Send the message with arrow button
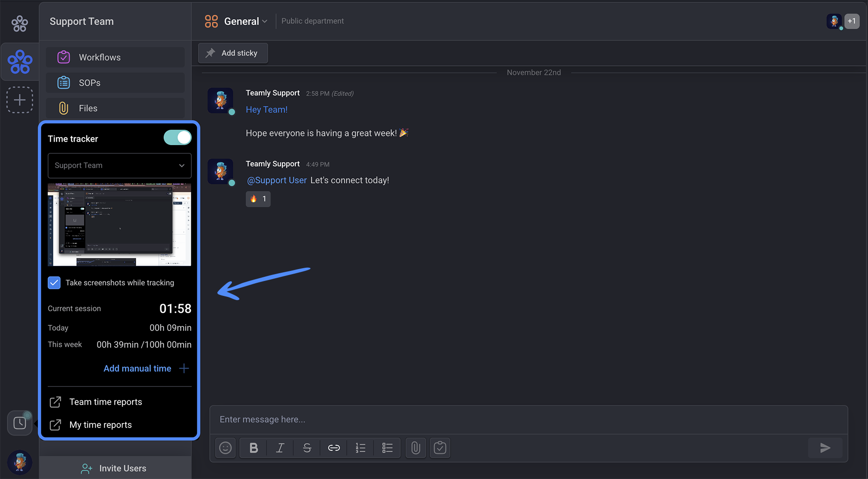Viewport: 868px width, 479px height. pyautogui.click(x=825, y=448)
